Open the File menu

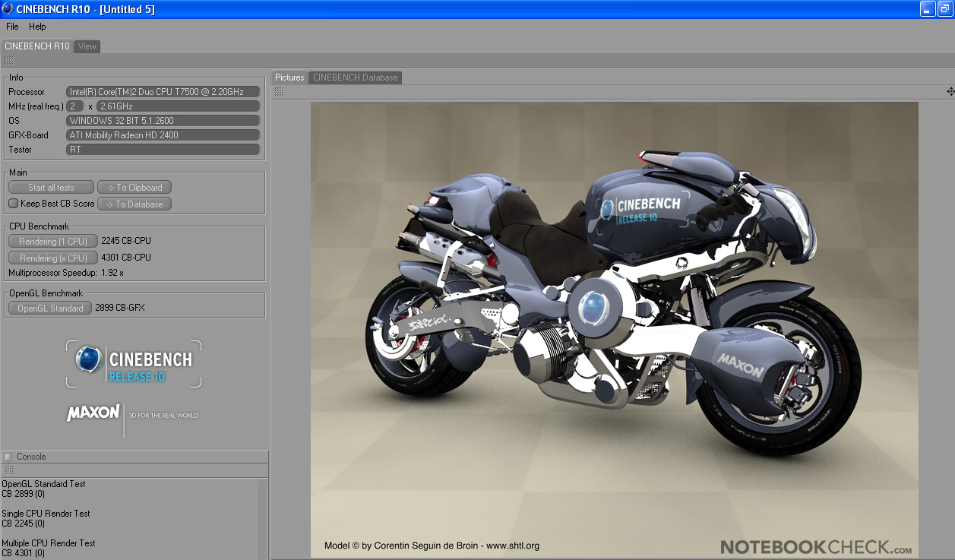pos(12,27)
